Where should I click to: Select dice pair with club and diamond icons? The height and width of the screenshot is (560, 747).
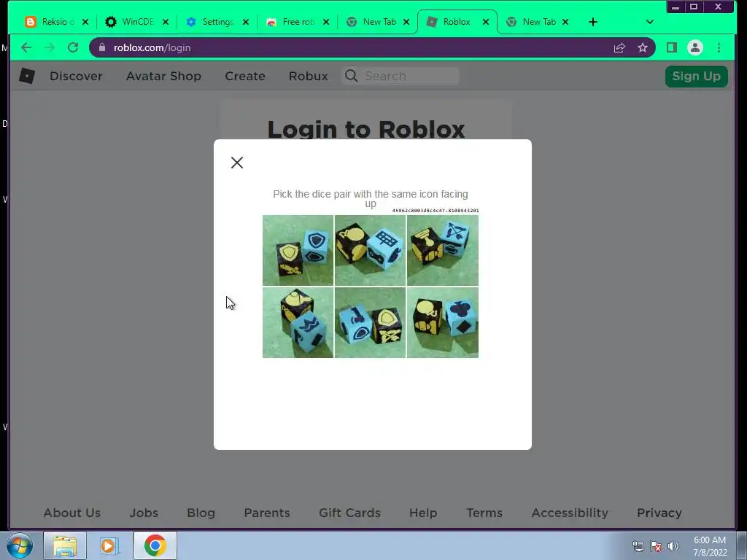click(x=443, y=322)
